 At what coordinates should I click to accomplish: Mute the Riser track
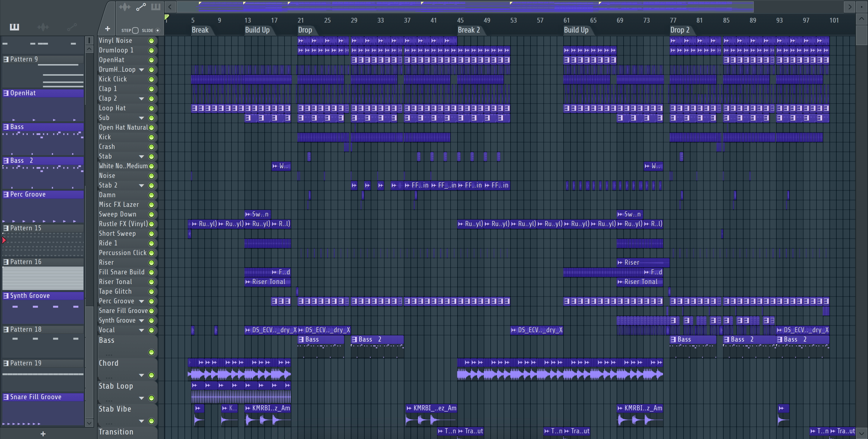(152, 263)
